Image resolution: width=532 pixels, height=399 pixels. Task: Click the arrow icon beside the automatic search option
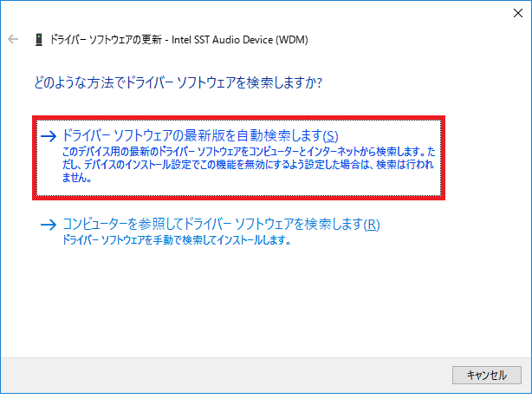click(49, 136)
